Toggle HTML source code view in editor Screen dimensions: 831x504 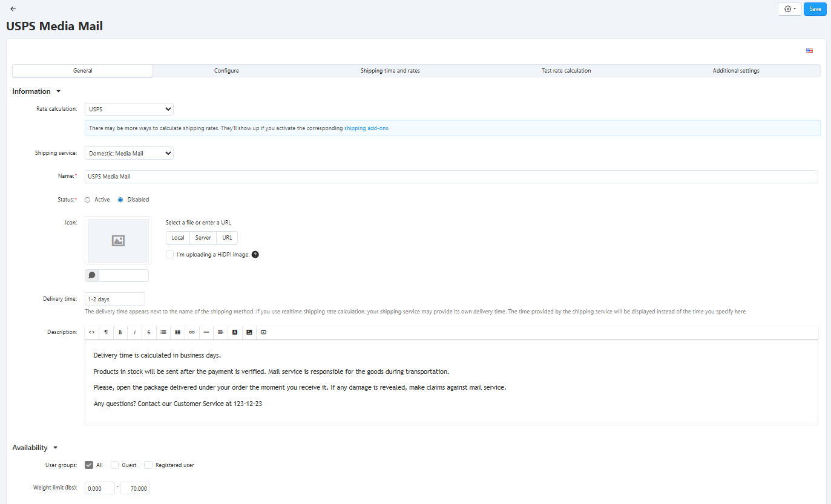click(91, 332)
